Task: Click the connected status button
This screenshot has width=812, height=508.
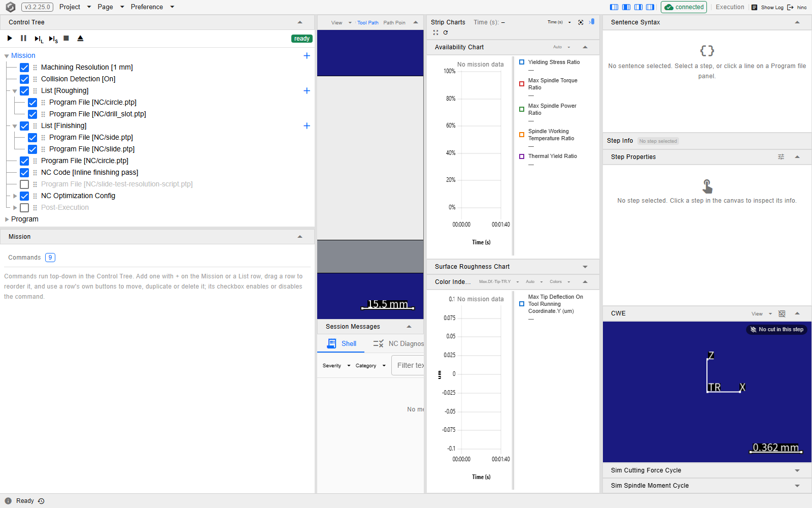Action: (x=684, y=7)
